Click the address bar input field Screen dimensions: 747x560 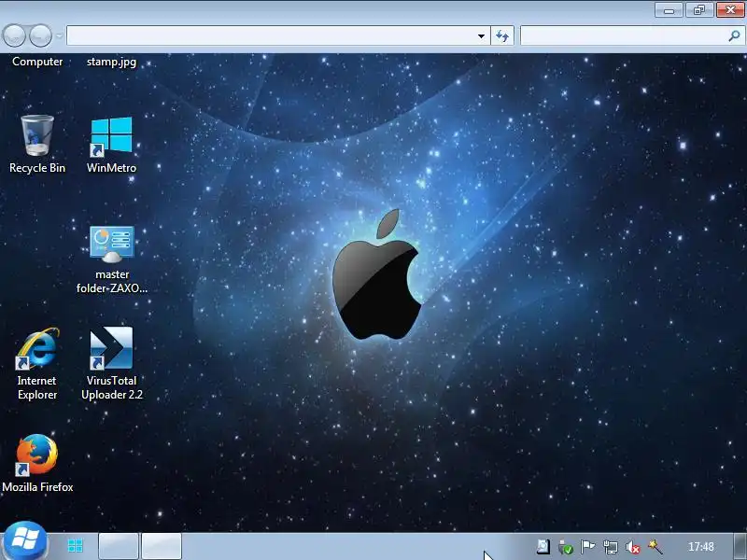tap(271, 35)
